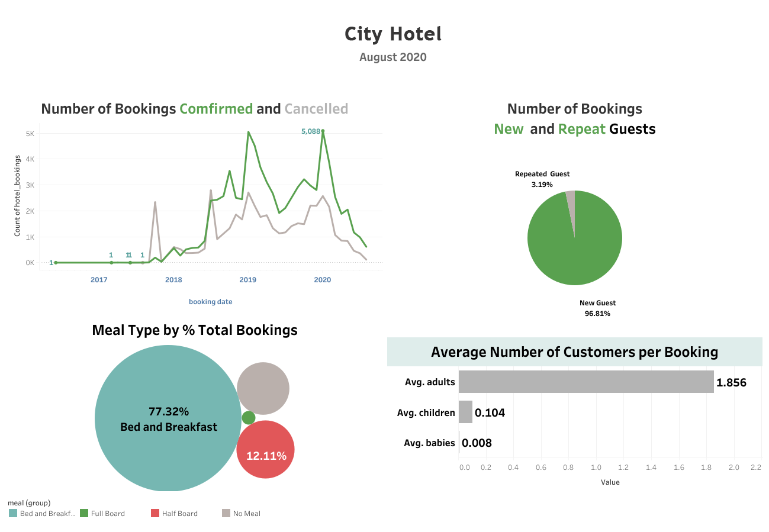Select the Avg. adults bar
The height and width of the screenshot is (532, 769).
tap(586, 382)
